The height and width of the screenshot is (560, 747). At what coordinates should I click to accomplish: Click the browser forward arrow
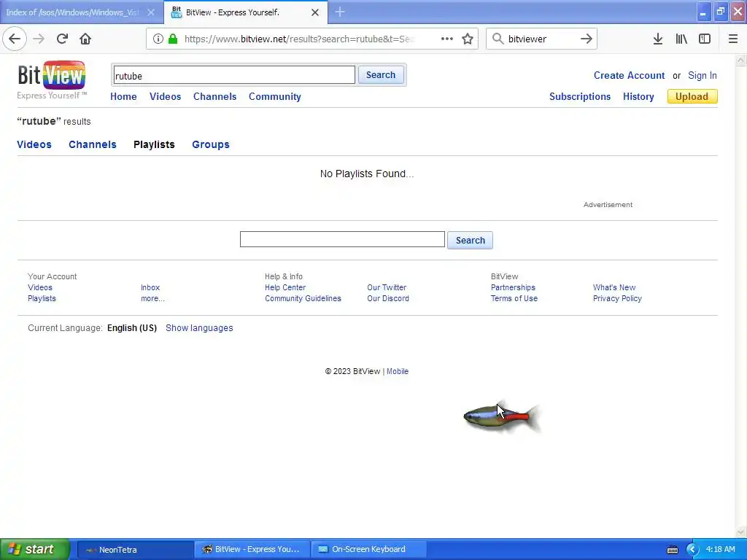pos(39,39)
